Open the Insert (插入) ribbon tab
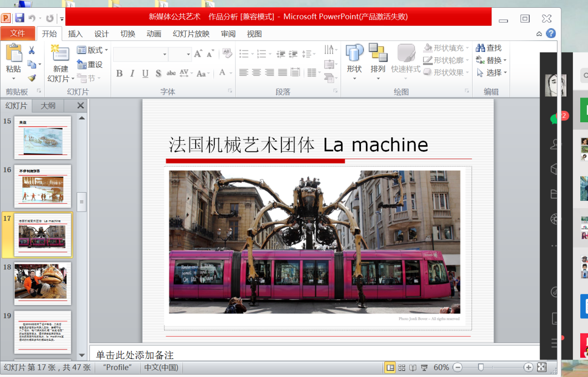Viewport: 588px width, 377px height. pyautogui.click(x=75, y=33)
